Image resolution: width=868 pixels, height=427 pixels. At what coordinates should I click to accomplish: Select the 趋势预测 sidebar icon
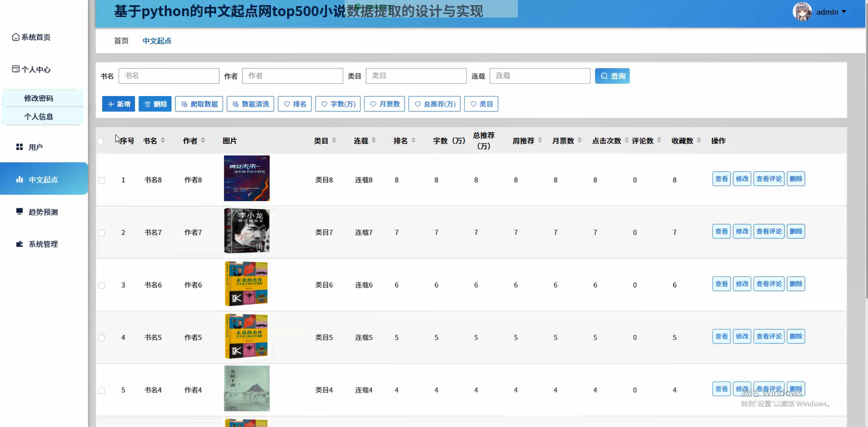point(18,211)
